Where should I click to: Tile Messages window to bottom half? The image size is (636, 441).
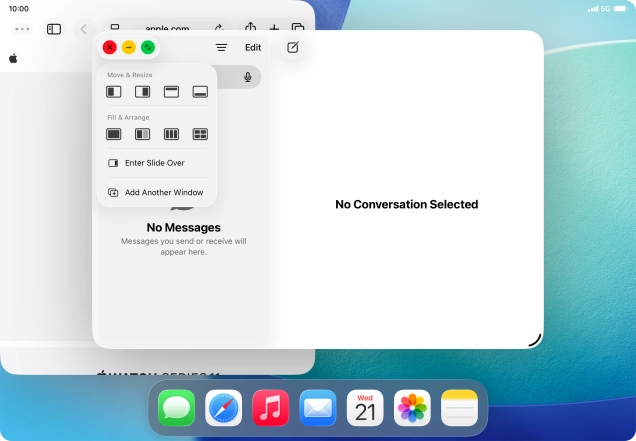(200, 92)
